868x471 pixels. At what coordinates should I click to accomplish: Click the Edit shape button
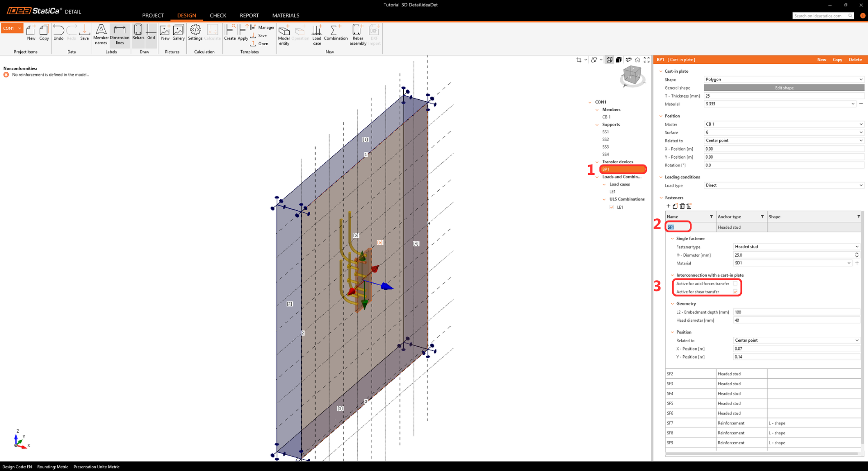[784, 88]
